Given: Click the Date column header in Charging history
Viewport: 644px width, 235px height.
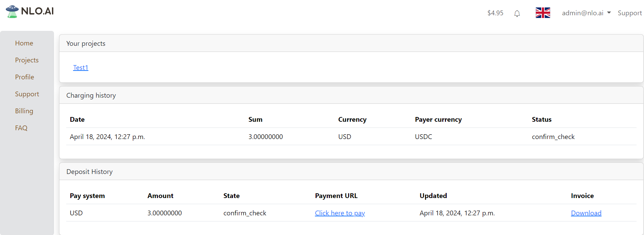Looking at the screenshot, I should (x=77, y=119).
